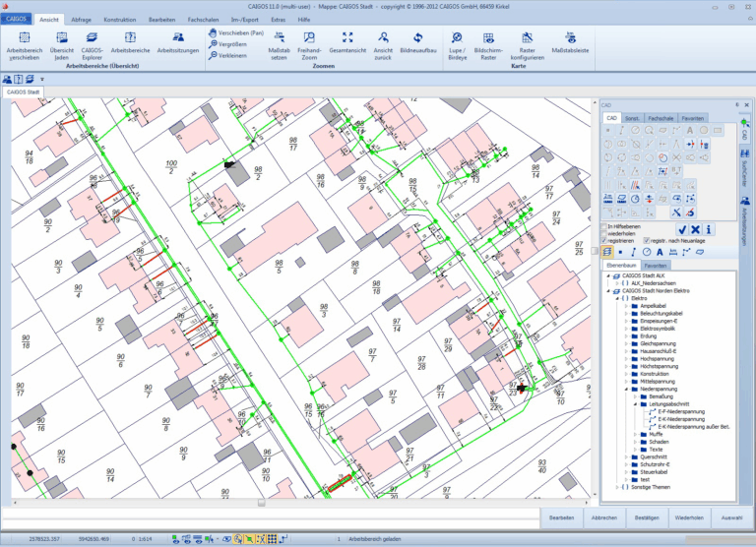This screenshot has width=756, height=547.
Task: Switch to the Fachschale tab in CAD panel
Action: (x=661, y=118)
